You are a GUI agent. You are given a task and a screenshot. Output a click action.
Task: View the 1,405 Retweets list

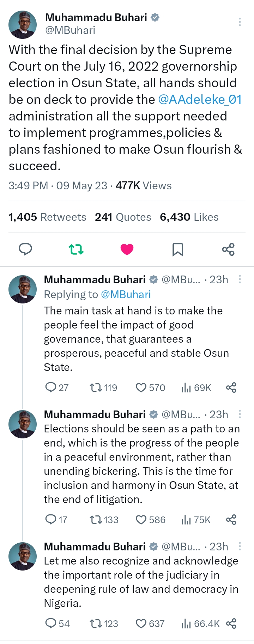[x=47, y=217]
